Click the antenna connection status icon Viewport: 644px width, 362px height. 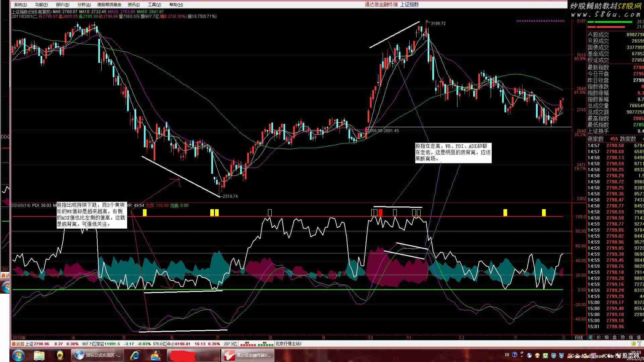[x=639, y=344]
